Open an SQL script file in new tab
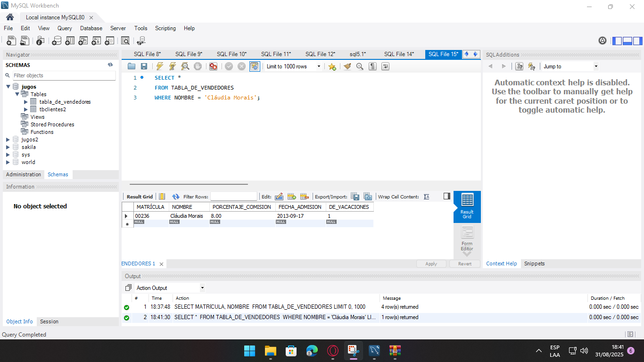Image resolution: width=644 pixels, height=362 pixels. [x=25, y=41]
